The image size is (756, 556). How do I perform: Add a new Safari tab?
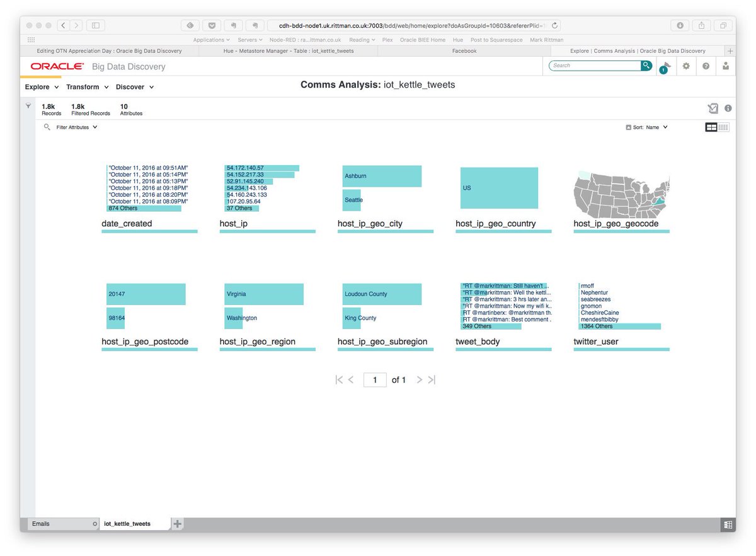point(730,51)
